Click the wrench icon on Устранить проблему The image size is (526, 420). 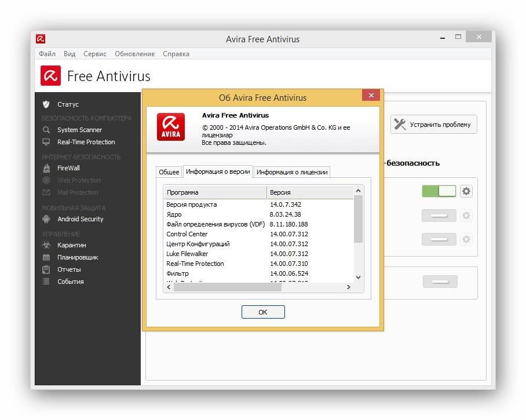coord(400,124)
